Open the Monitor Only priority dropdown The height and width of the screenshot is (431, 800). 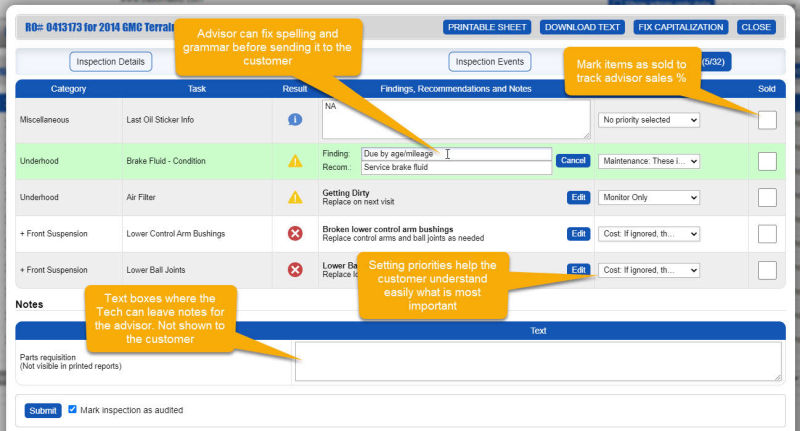(x=648, y=197)
